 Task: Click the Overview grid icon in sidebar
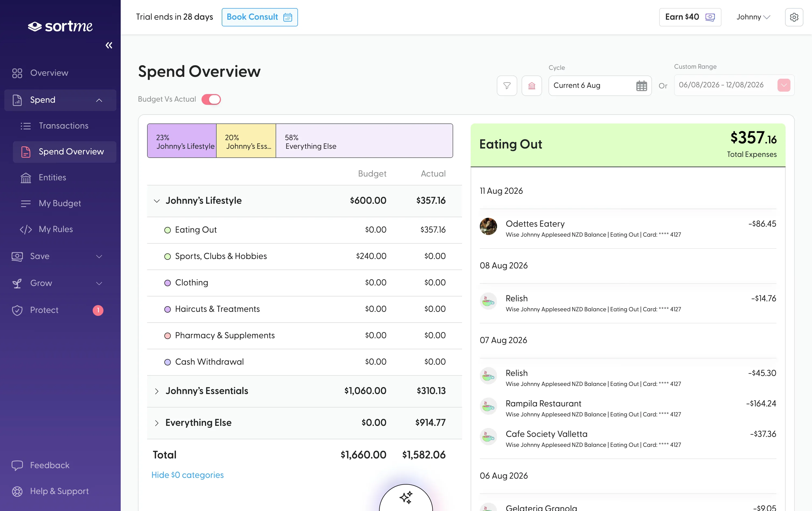[17, 73]
